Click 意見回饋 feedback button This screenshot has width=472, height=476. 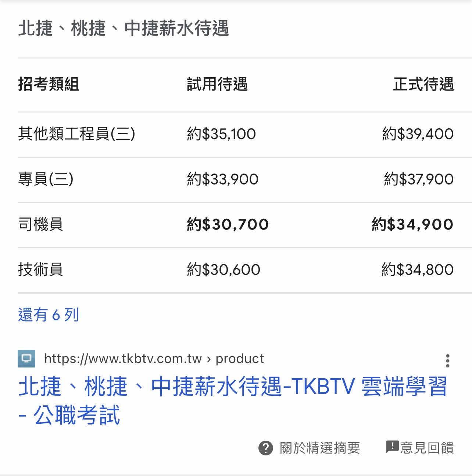tap(427, 448)
